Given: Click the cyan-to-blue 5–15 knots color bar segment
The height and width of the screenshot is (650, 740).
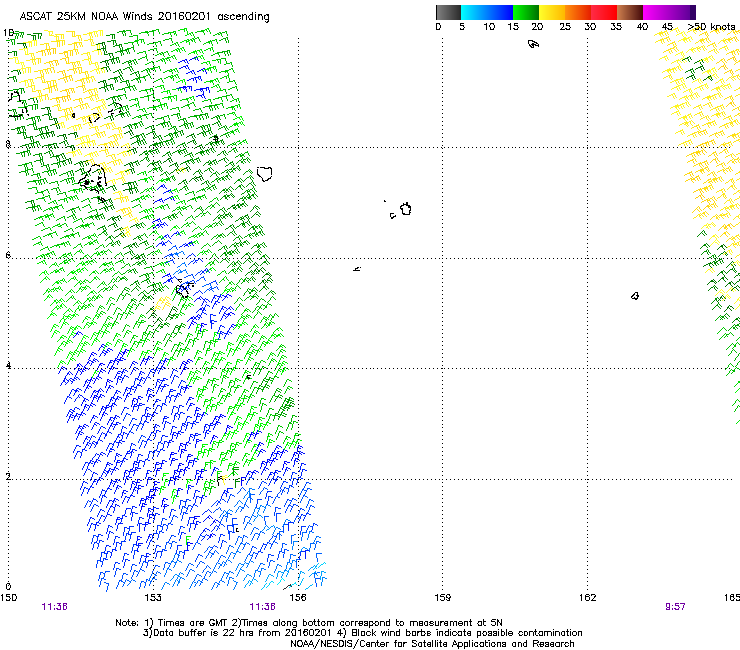Looking at the screenshot, I should [x=487, y=12].
